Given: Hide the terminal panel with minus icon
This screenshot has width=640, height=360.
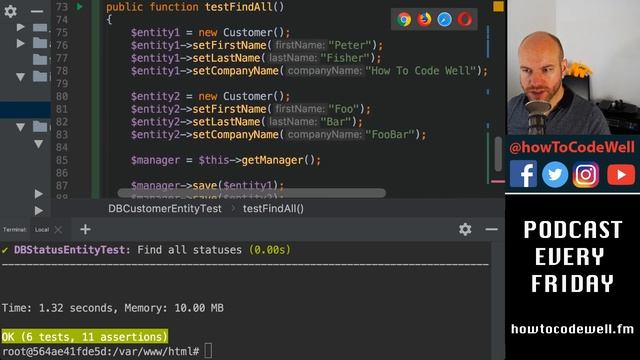Looking at the screenshot, I should point(491,229).
